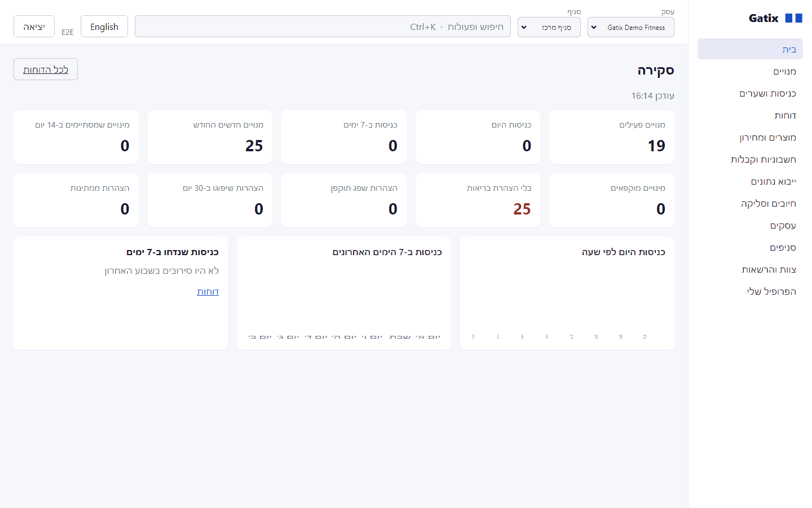
Task: Click the מינויים מוקפאים stat card
Action: click(612, 200)
